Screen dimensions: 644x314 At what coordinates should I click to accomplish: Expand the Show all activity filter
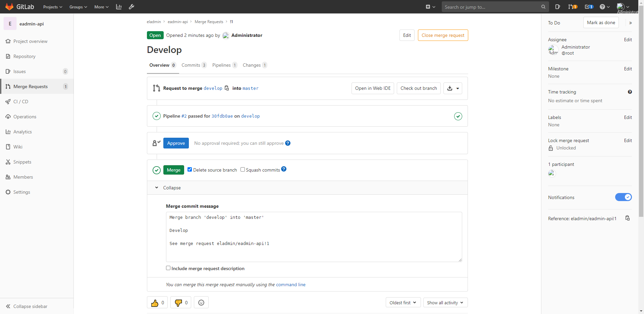coord(445,303)
